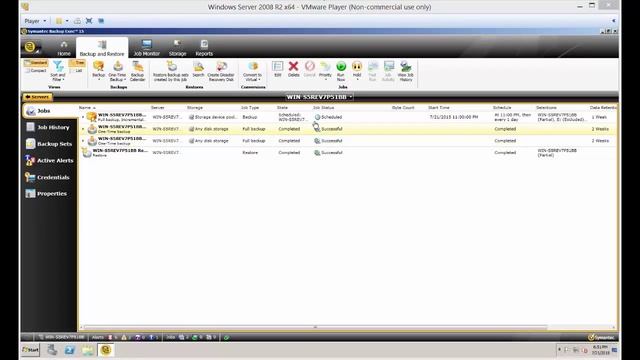
Task: Open the Storage ribbon tab
Action: pos(177,48)
